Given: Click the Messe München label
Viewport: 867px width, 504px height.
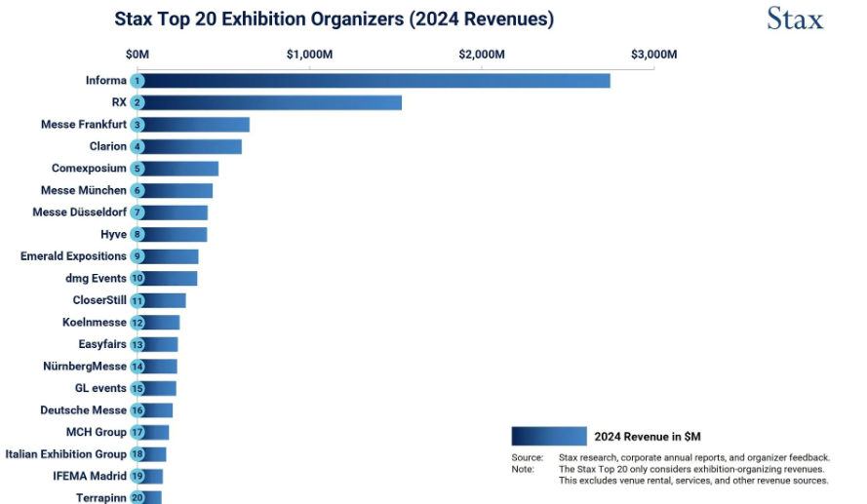Looking at the screenshot, I should pos(83,190).
